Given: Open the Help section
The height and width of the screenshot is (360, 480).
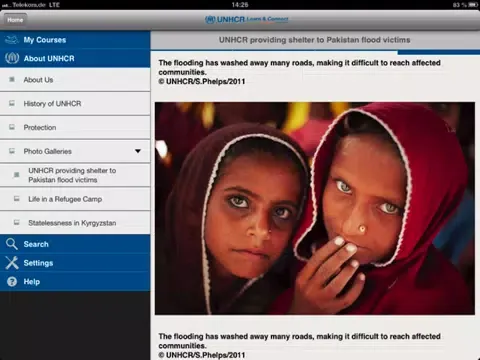Looking at the screenshot, I should point(75,282).
